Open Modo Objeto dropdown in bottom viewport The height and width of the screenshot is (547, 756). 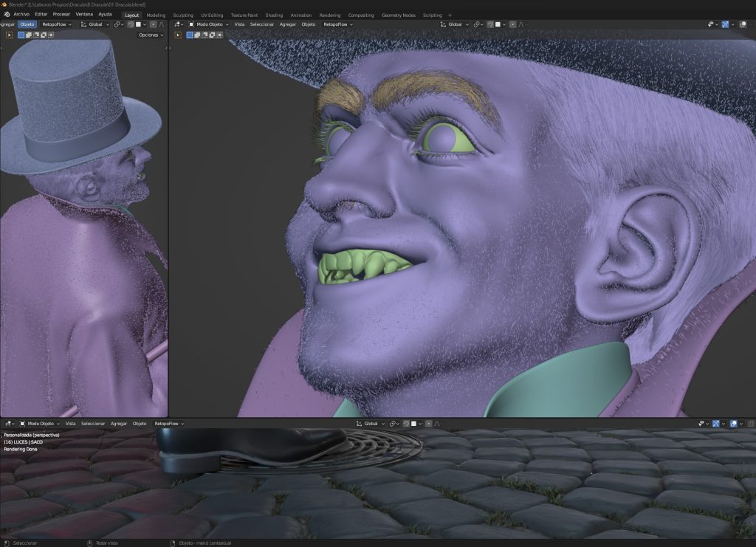coord(40,424)
